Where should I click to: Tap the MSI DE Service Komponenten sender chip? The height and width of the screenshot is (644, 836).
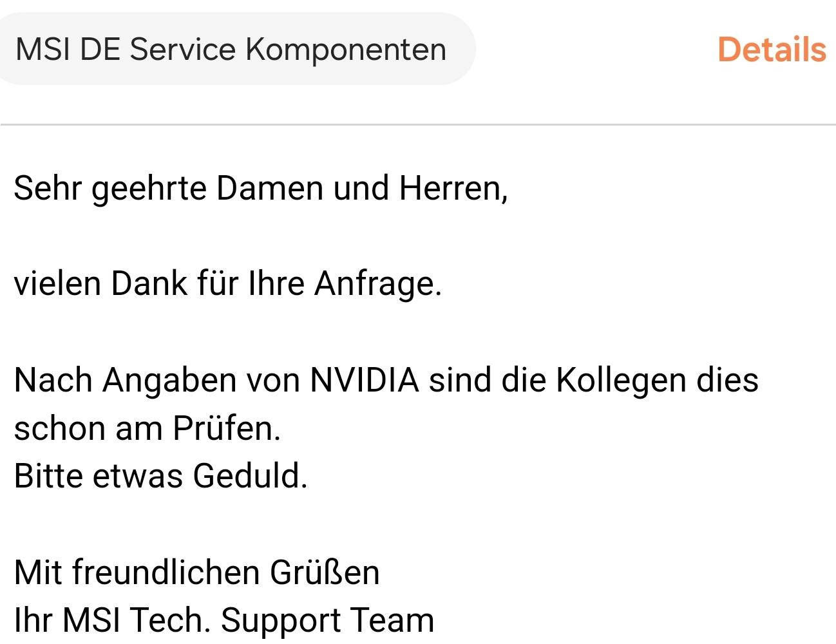click(231, 50)
